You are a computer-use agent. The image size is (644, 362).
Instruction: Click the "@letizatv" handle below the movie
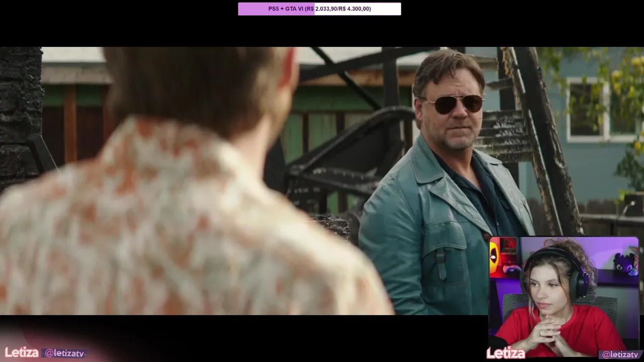pos(64,353)
